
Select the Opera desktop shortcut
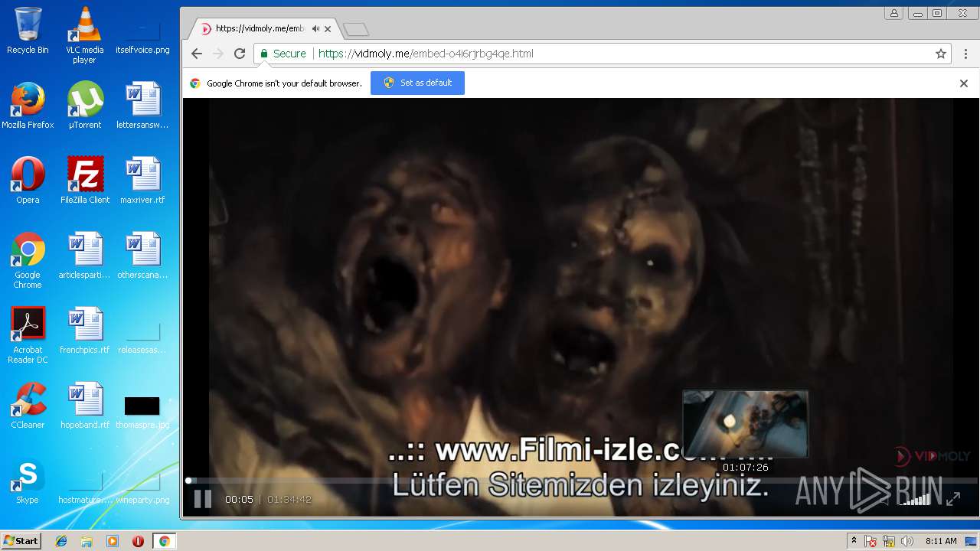click(x=28, y=181)
